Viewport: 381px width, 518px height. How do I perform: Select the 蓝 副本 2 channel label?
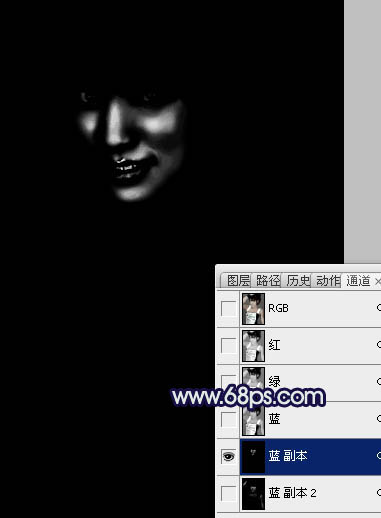click(292, 493)
